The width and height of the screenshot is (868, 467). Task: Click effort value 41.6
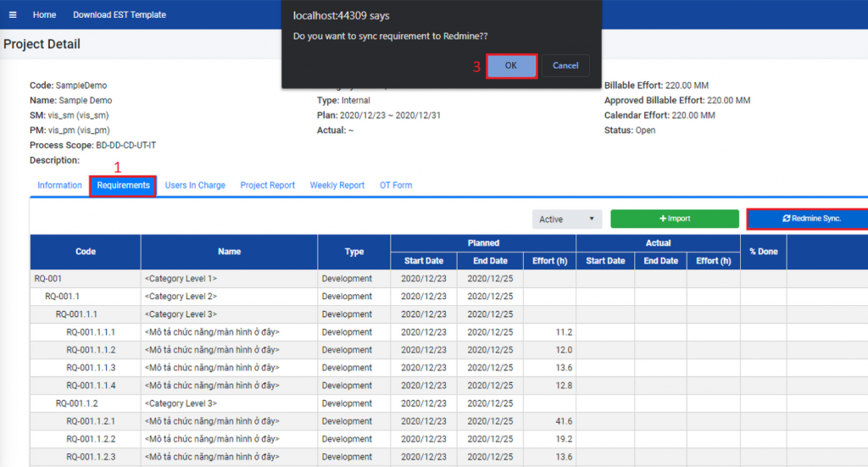pos(564,421)
